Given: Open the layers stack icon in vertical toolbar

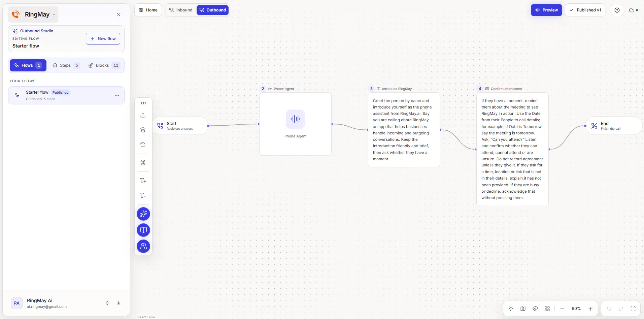Looking at the screenshot, I should pos(143,130).
